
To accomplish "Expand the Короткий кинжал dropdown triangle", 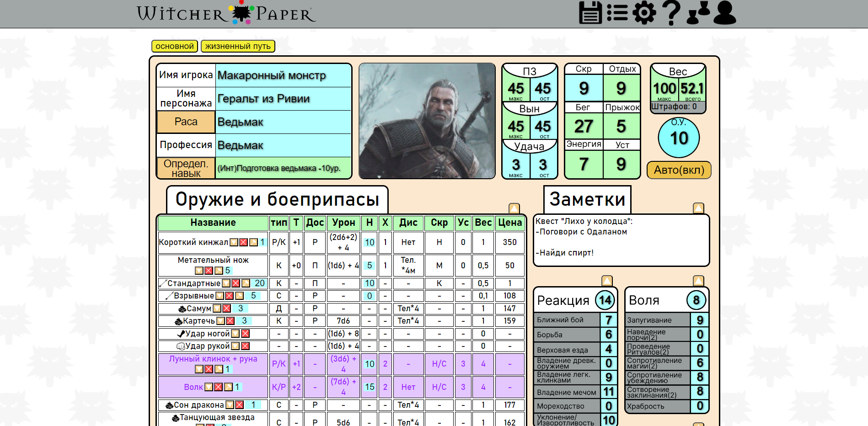I will coord(234,242).
